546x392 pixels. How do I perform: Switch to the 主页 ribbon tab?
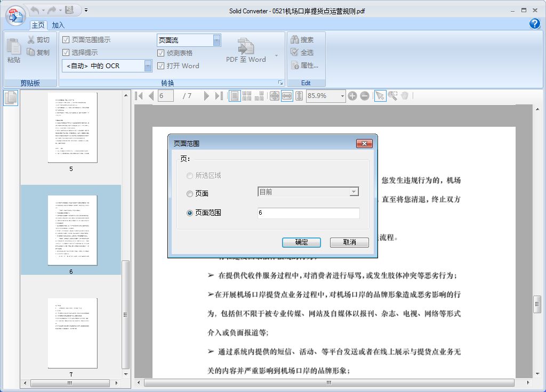38,25
